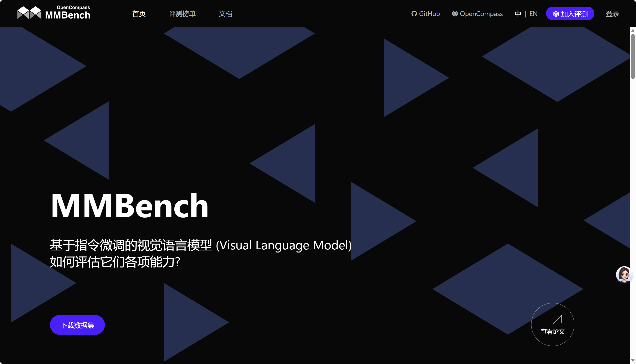Open the 评测榜单 leaderboard tab
Screen dimensions: 636x364
[182, 14]
